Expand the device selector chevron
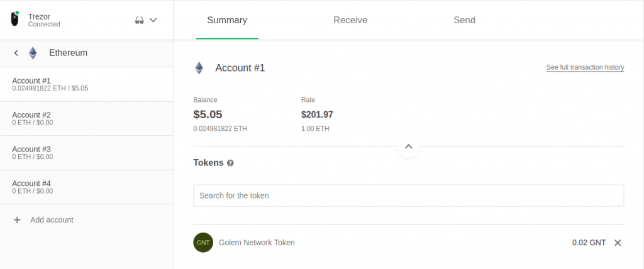The image size is (644, 269). pyautogui.click(x=153, y=20)
